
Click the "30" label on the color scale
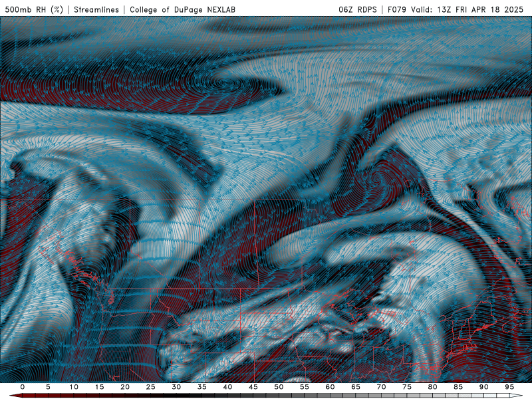pyautogui.click(x=176, y=387)
